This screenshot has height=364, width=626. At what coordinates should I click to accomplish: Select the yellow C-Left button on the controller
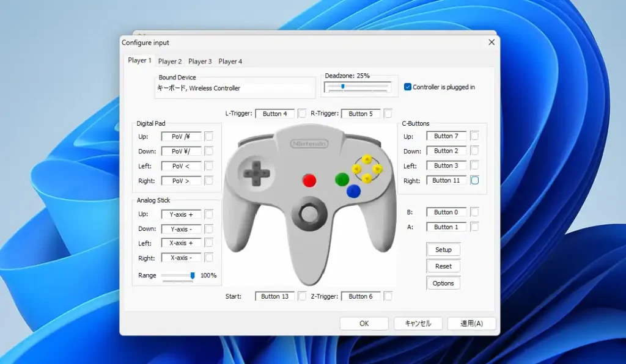[357, 169]
